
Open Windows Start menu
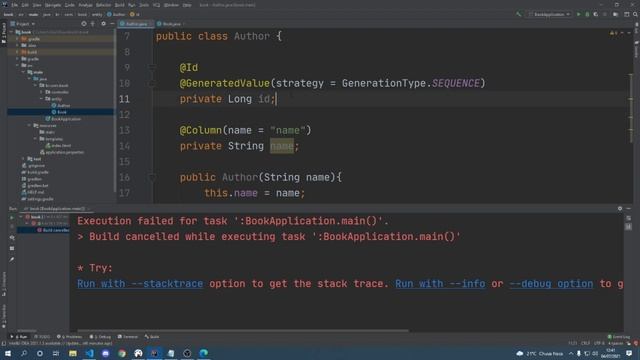pos(8,353)
